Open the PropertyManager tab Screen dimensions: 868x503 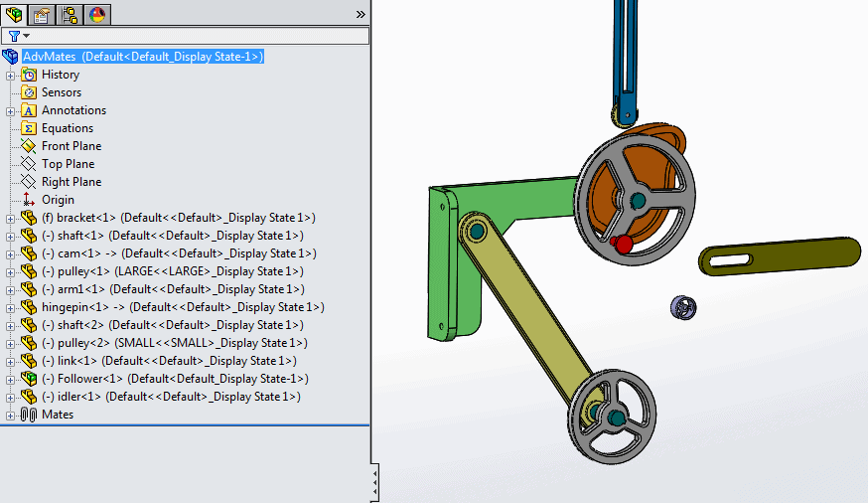click(x=43, y=14)
